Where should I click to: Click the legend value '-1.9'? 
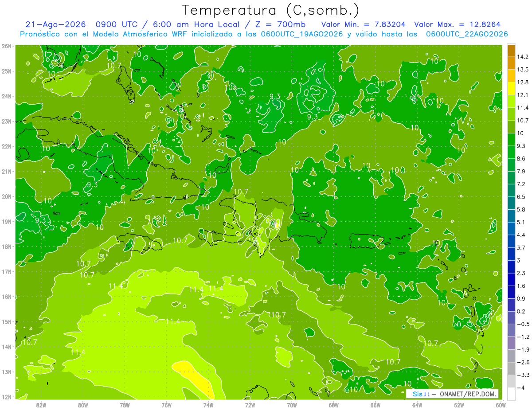tap(523, 349)
